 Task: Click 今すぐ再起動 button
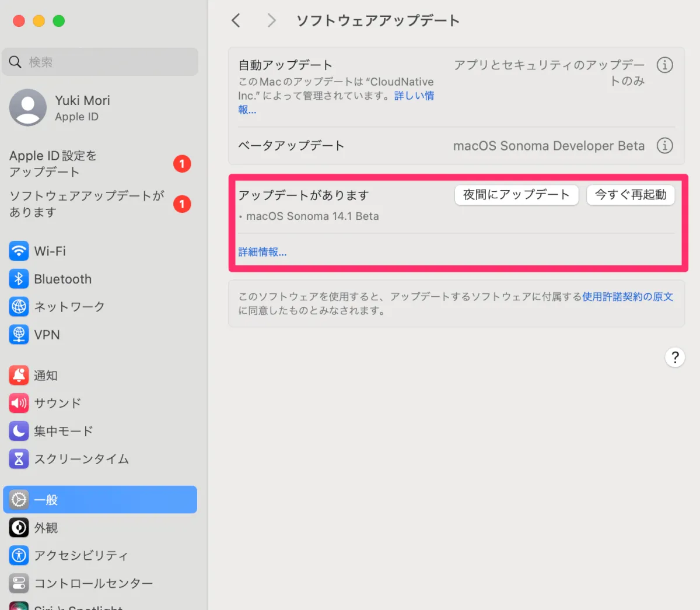[631, 195]
